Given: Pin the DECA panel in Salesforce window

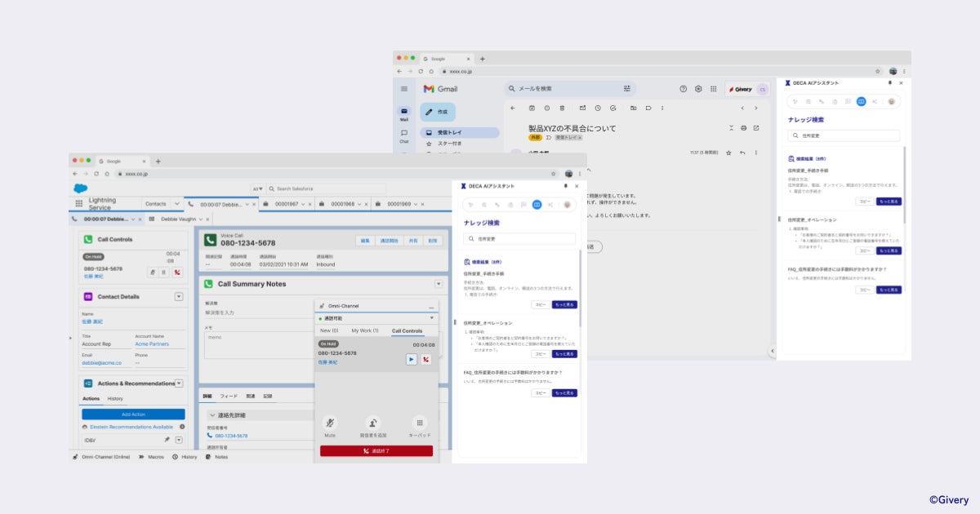Looking at the screenshot, I should pos(565,186).
